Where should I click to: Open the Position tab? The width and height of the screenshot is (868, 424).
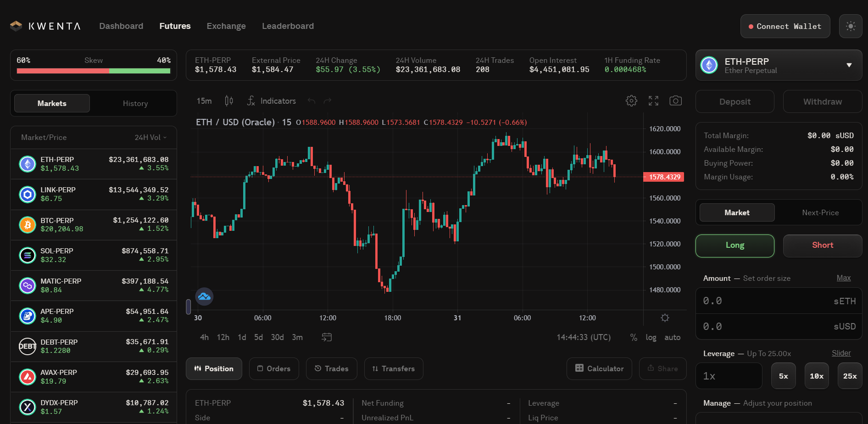click(214, 368)
